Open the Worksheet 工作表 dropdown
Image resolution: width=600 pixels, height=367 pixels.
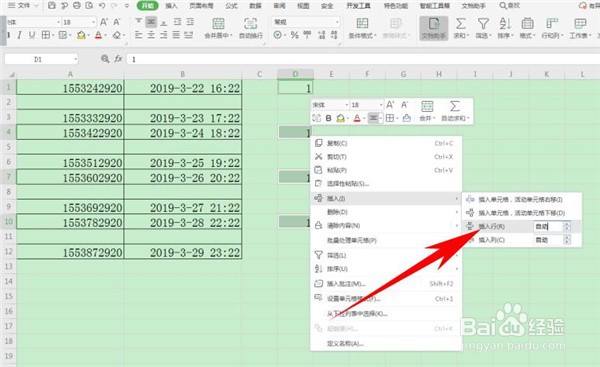580,28
